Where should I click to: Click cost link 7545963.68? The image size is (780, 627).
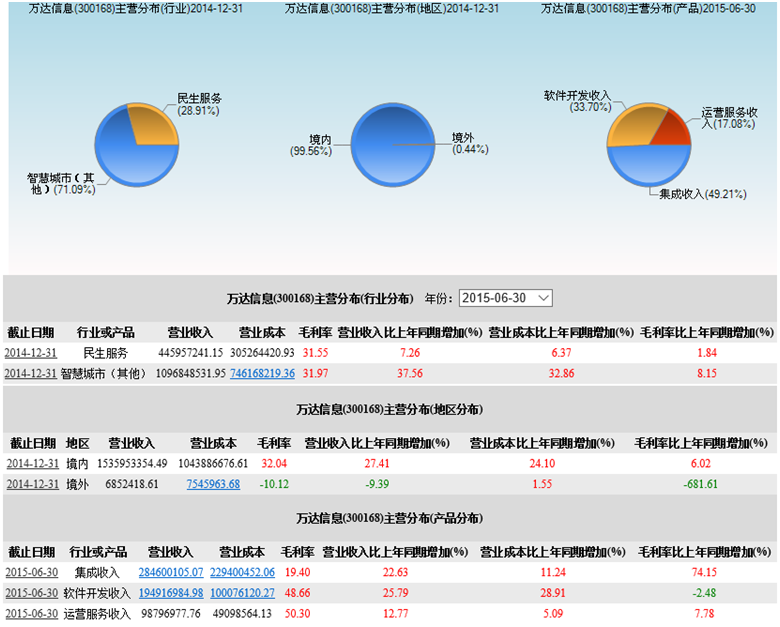tap(213, 484)
